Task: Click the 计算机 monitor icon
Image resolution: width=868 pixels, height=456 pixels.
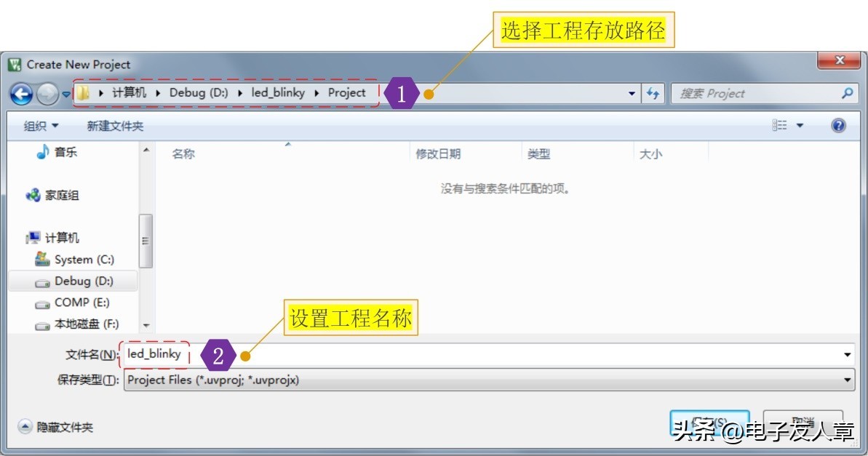Action: tap(33, 238)
